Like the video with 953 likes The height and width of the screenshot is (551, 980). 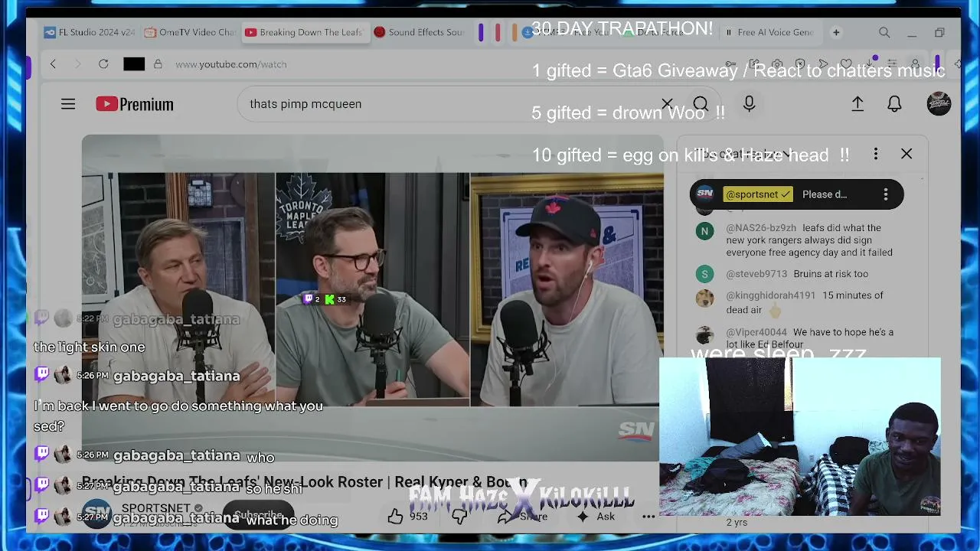pyautogui.click(x=407, y=517)
